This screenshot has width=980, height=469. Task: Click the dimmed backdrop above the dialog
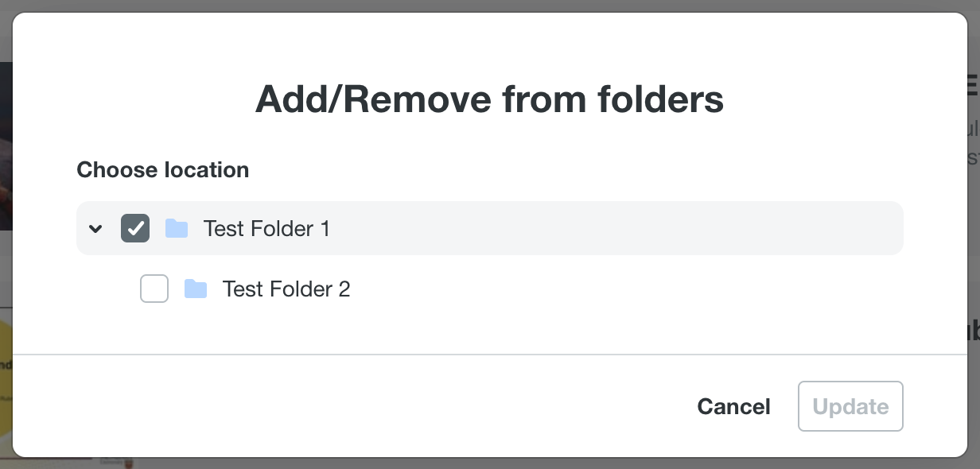(490, 6)
